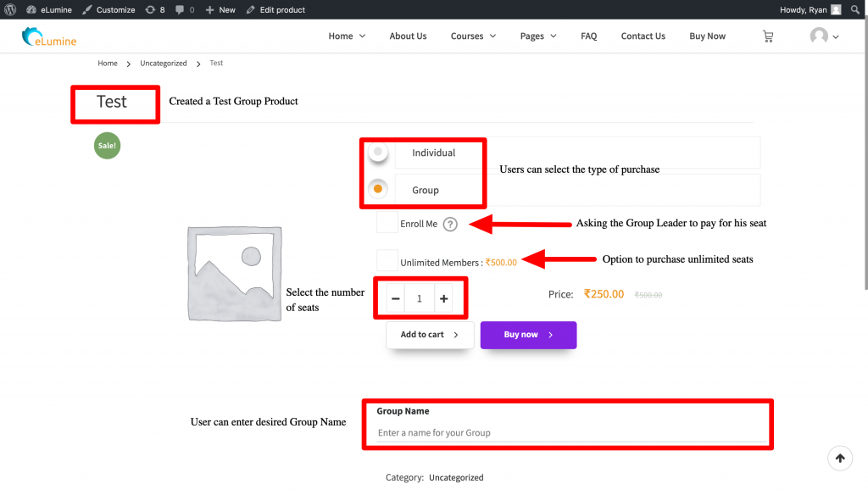The image size is (868, 495).
Task: Increase seat quantity with plus button
Action: coord(444,298)
